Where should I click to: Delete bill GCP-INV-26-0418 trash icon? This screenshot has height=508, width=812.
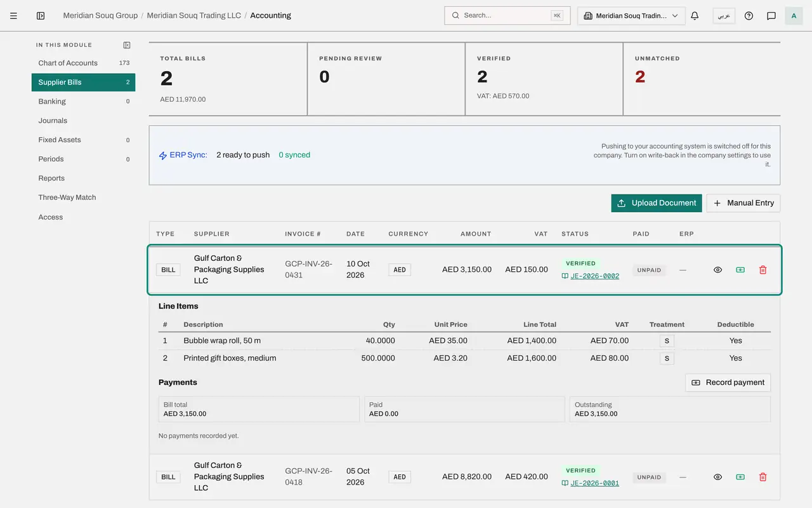tap(763, 477)
